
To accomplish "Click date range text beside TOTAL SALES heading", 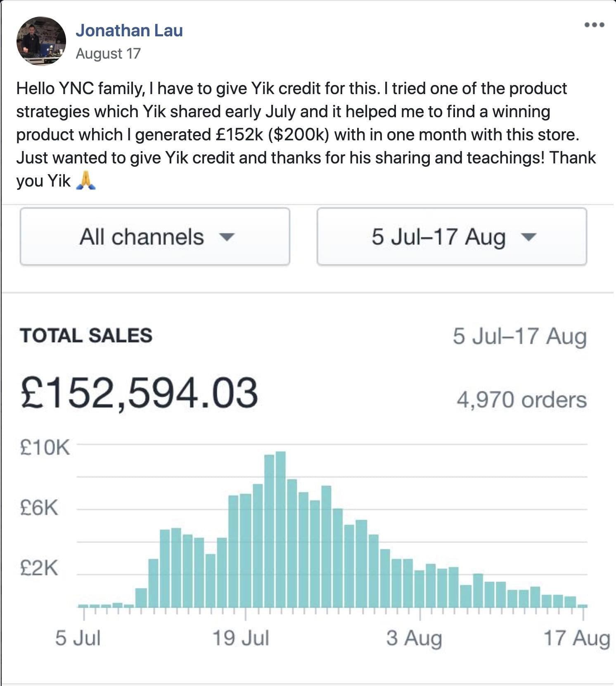I will tap(519, 336).
